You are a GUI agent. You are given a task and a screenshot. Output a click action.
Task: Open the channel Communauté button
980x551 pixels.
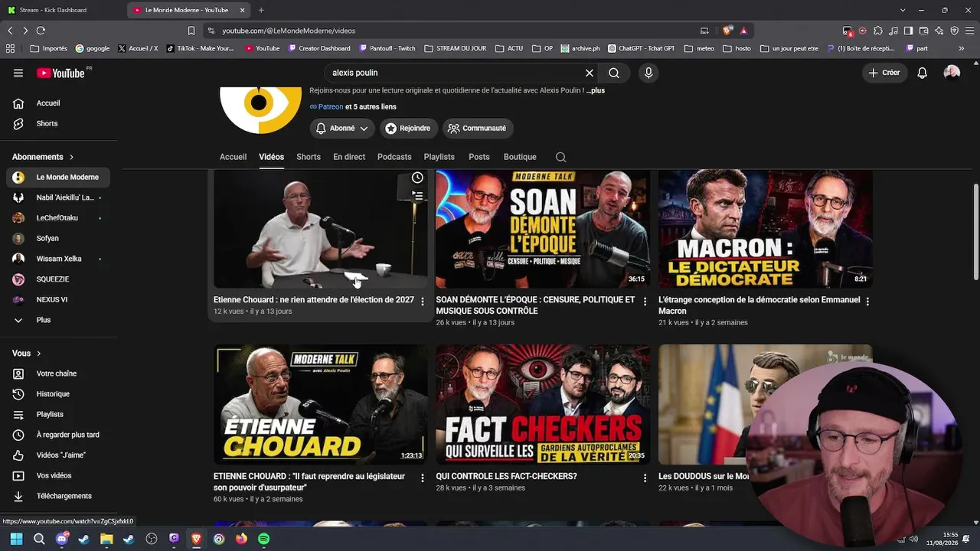click(x=478, y=129)
